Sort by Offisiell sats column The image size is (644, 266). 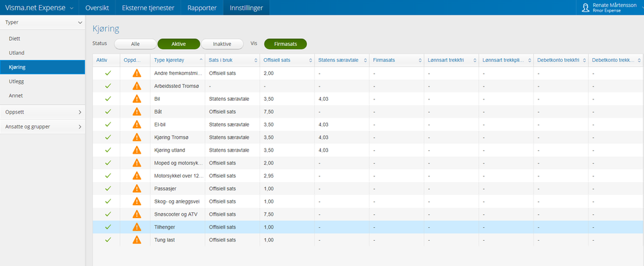287,60
